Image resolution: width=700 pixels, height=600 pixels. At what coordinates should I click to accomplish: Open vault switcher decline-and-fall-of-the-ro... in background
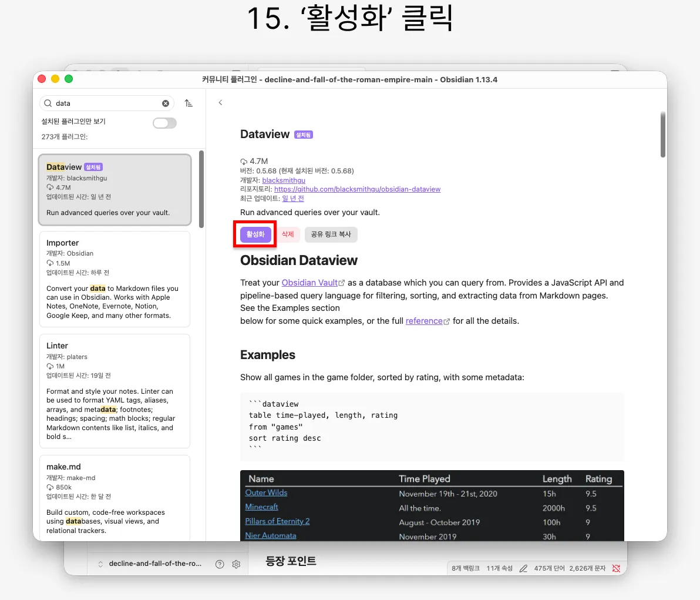pos(150,564)
